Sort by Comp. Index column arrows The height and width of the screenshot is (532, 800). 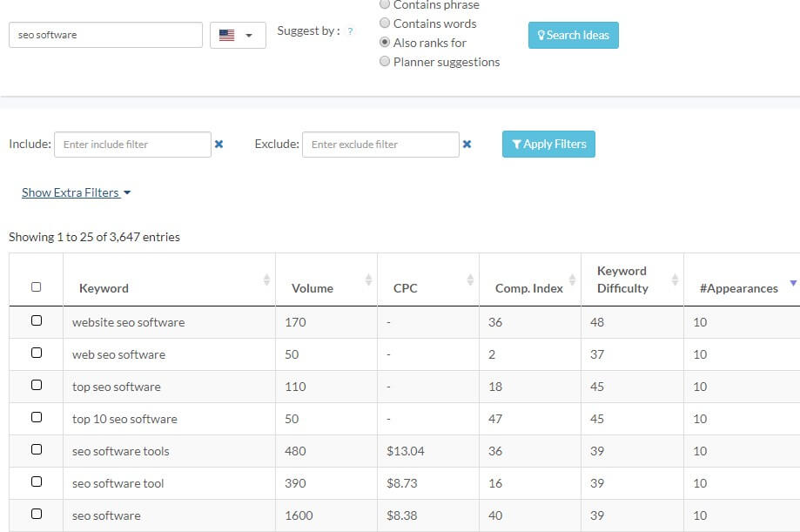[x=573, y=279]
